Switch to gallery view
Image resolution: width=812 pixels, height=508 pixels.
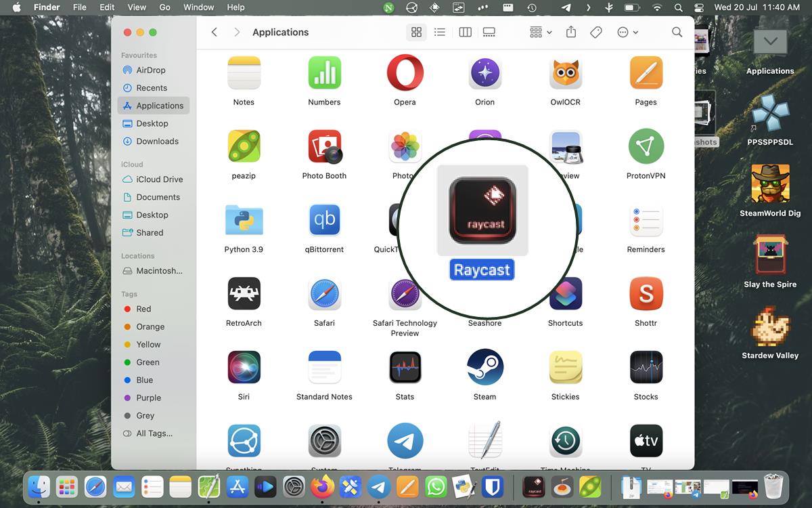[489, 32]
